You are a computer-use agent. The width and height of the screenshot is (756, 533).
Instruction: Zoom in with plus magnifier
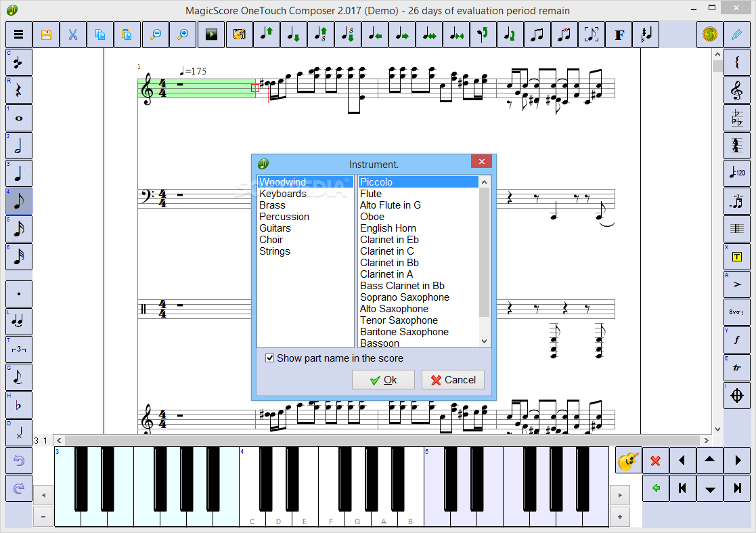point(183,35)
